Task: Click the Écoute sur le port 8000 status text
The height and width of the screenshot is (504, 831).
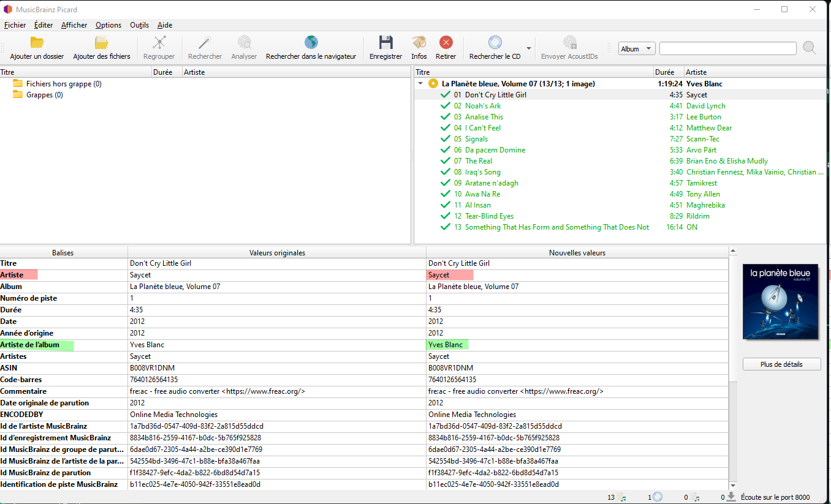Action: [775, 497]
